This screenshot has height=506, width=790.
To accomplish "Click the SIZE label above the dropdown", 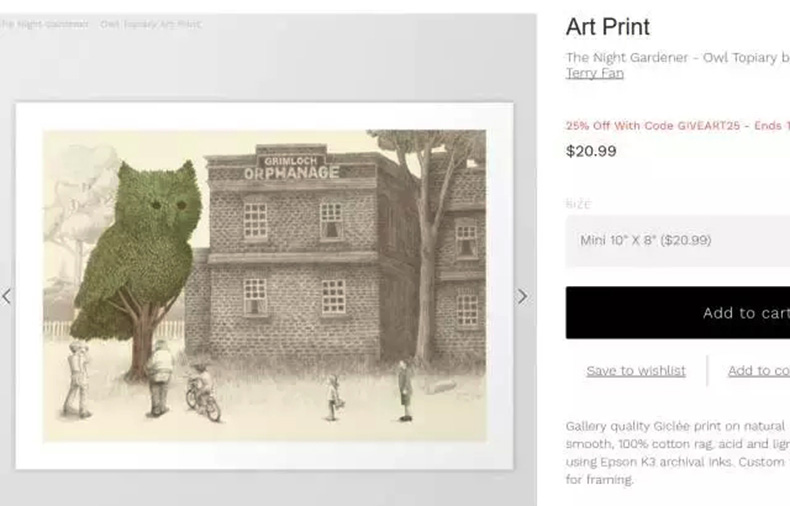I will pyautogui.click(x=578, y=204).
